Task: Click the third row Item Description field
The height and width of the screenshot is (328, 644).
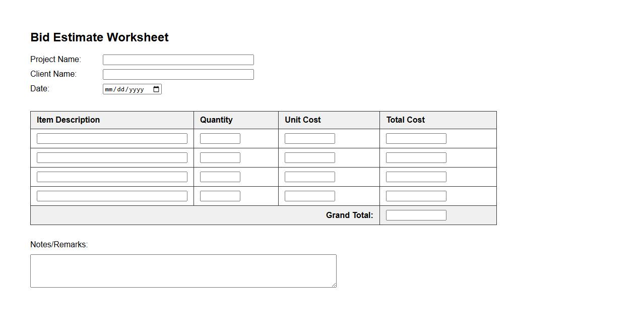Action: 112,177
